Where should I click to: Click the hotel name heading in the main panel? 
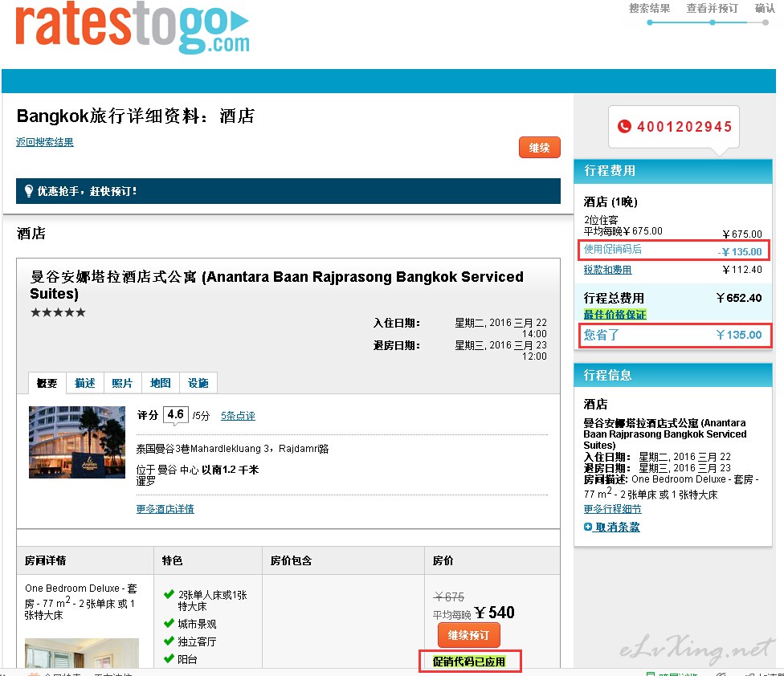click(277, 285)
